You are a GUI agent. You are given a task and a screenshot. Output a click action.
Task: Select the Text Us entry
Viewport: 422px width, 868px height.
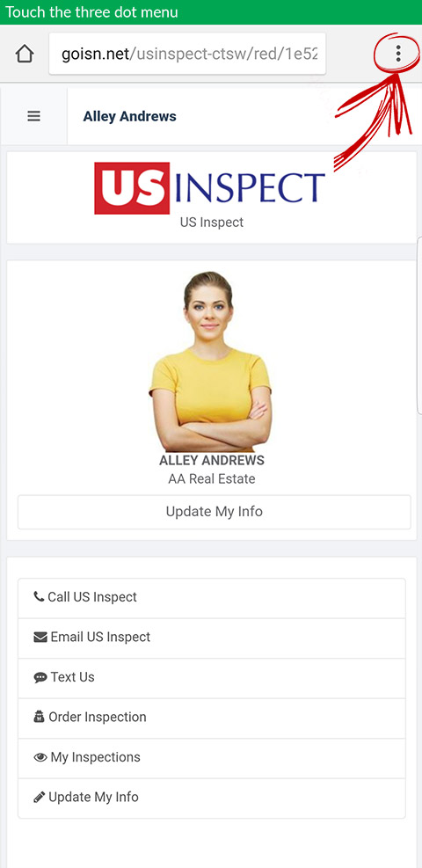212,678
